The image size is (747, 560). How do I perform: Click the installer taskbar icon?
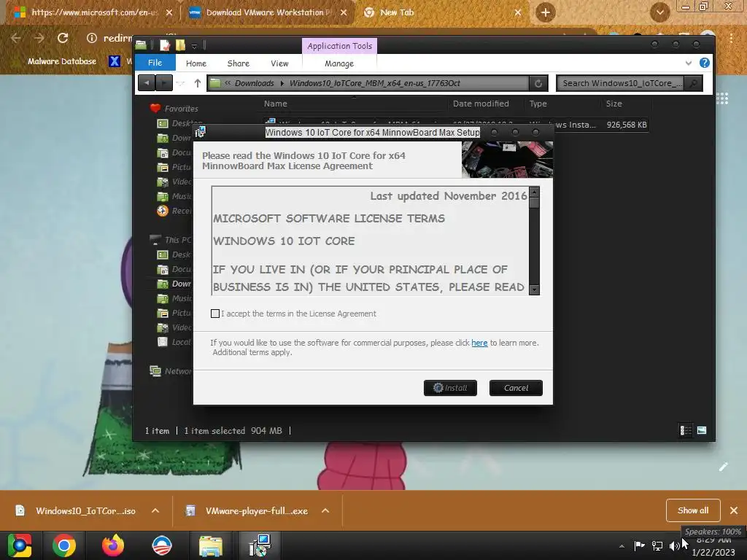[259, 545]
